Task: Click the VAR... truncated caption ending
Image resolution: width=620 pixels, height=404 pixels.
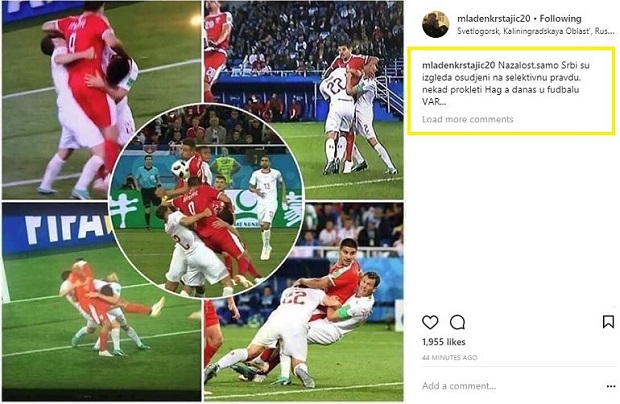Action: 434,102
